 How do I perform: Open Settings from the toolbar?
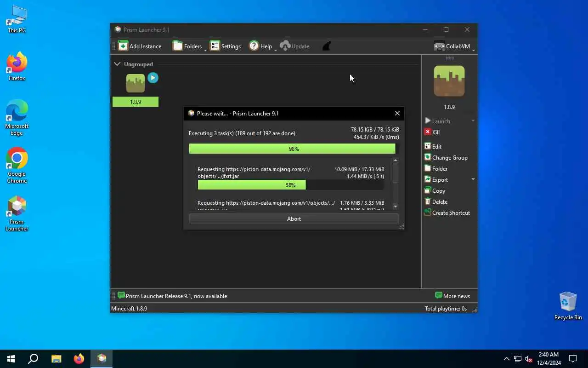click(x=225, y=46)
